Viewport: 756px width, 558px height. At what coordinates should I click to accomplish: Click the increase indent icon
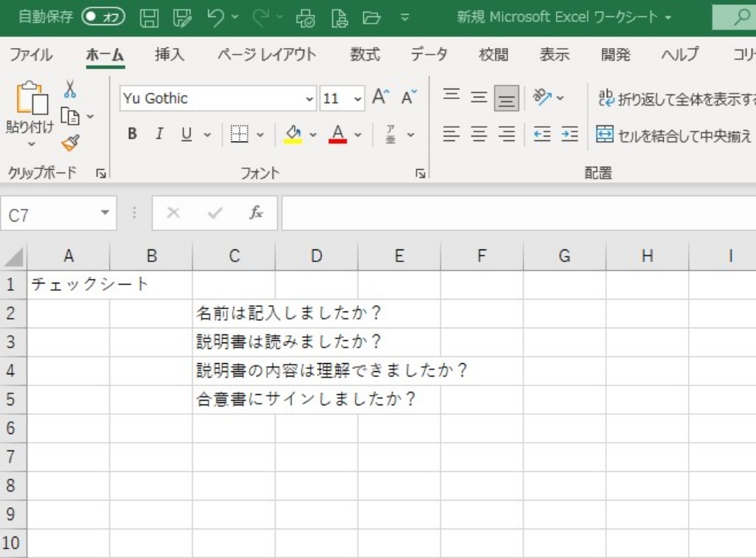(570, 134)
